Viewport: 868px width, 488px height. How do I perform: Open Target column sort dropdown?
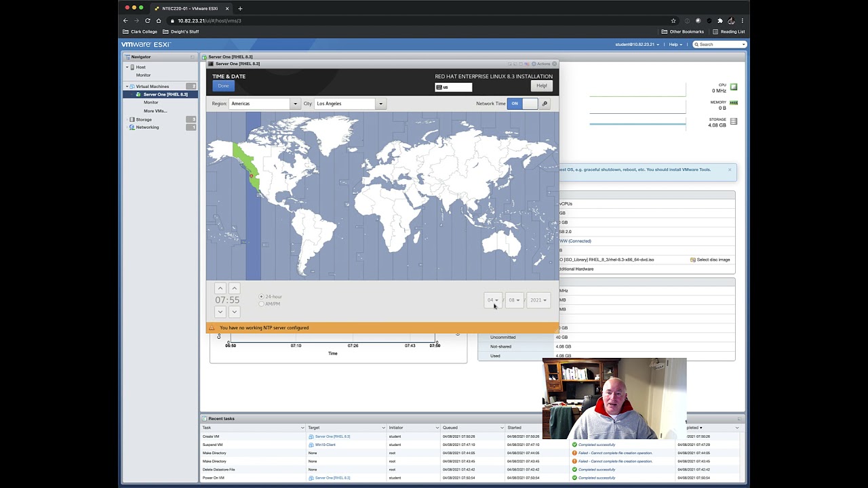(383, 428)
